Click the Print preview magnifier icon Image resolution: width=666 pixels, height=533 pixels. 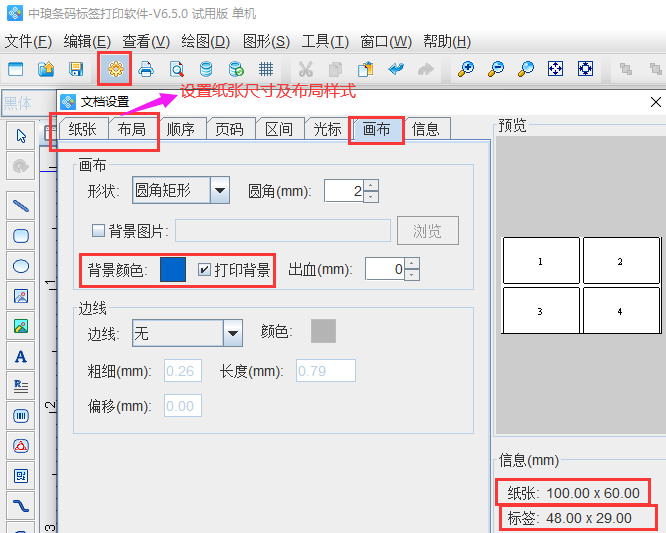(x=177, y=69)
